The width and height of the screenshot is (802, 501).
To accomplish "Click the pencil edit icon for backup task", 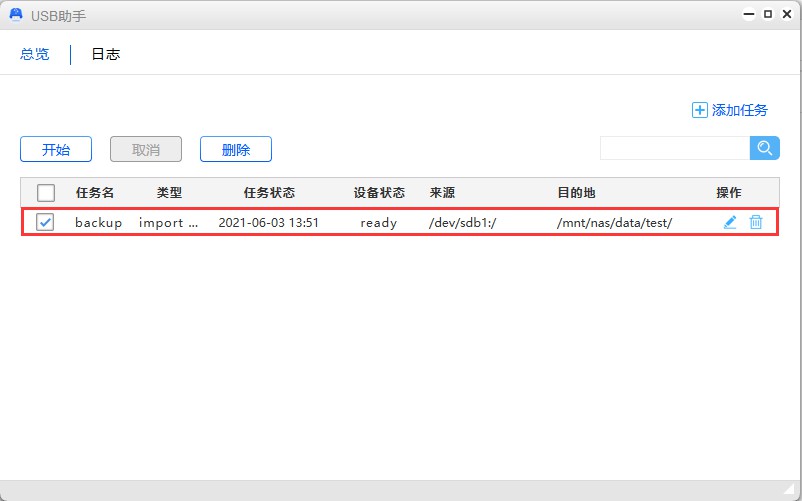I will tap(730, 222).
